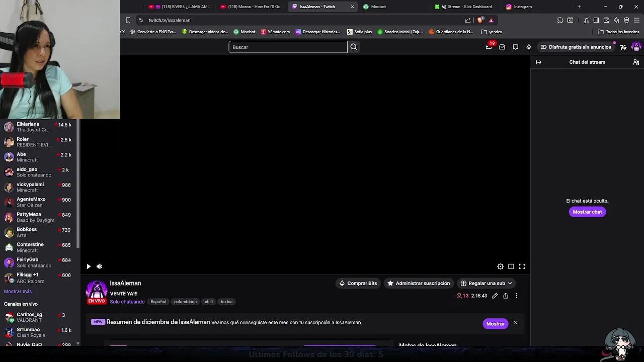Switch to the RIVERS YouTube tab
Viewport: 644px width, 362px height.
180,7
